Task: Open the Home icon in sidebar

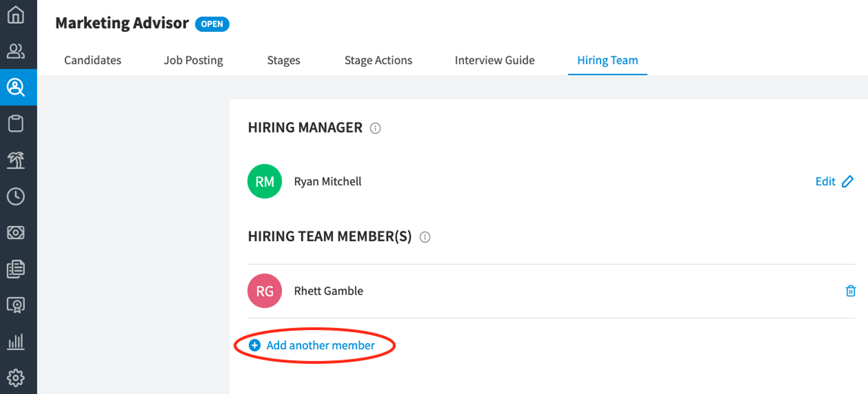Action: [16, 15]
